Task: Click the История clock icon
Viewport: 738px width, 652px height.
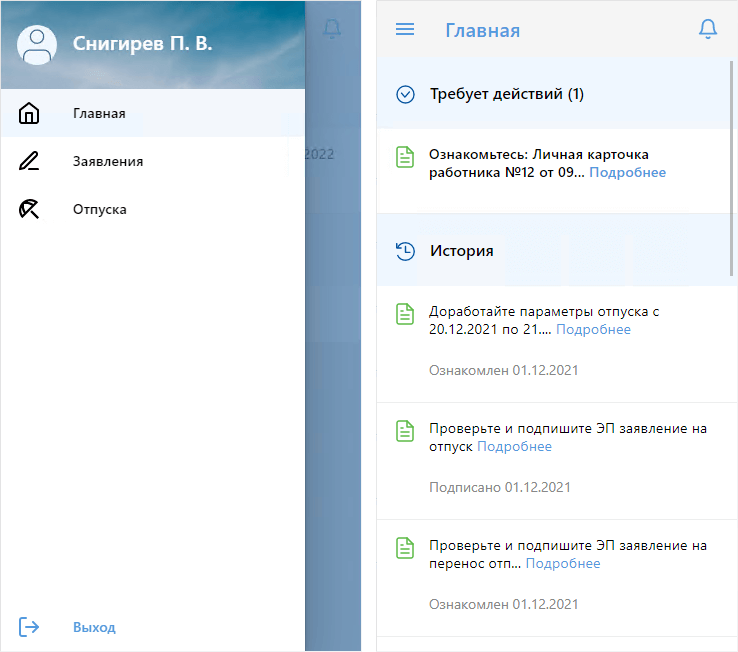Action: [405, 251]
